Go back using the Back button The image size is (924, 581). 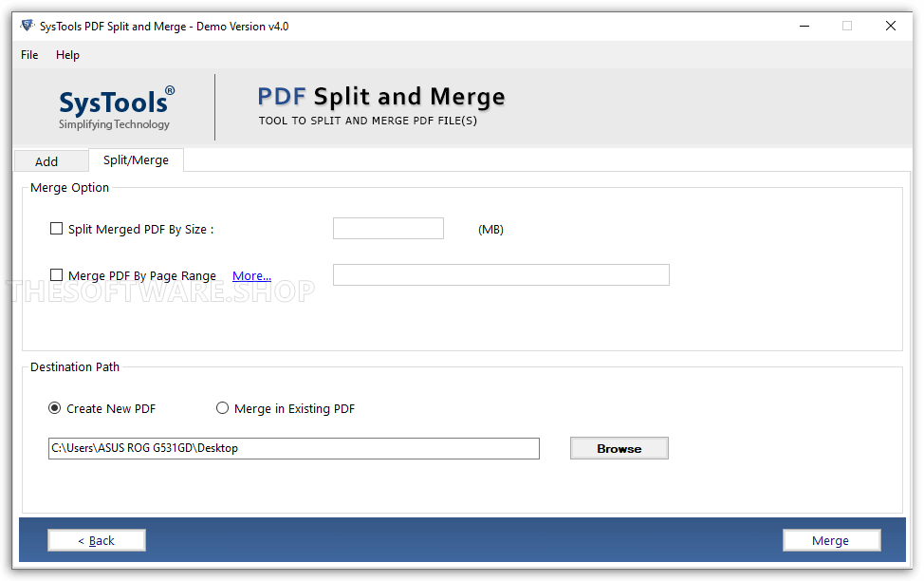point(96,539)
